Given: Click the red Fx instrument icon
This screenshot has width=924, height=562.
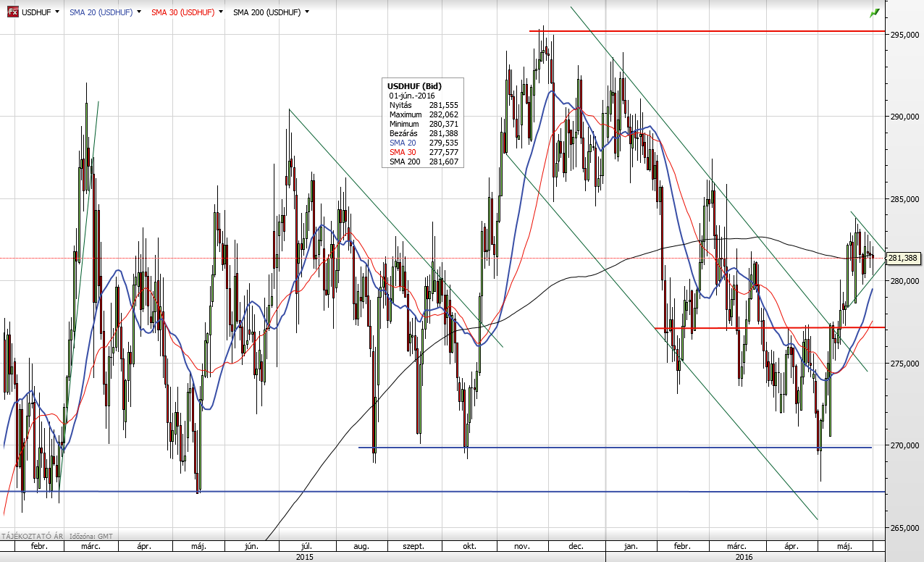Looking at the screenshot, I should (12, 12).
